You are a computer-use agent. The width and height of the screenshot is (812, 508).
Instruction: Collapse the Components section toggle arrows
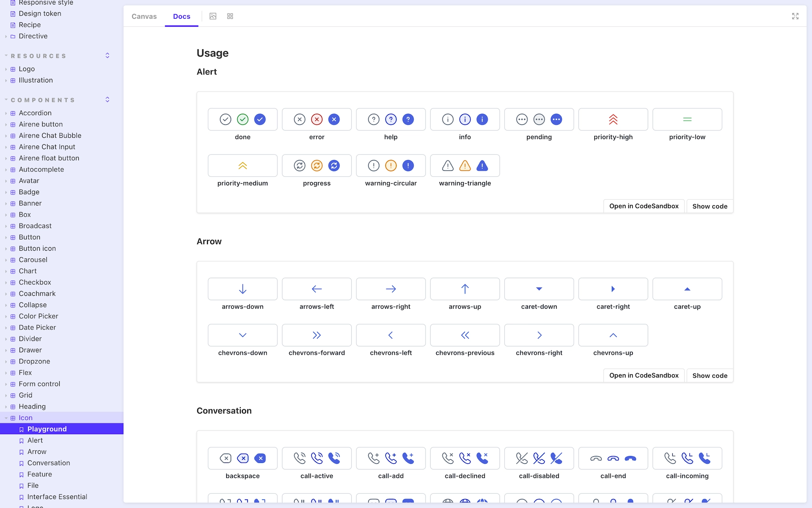point(108,100)
